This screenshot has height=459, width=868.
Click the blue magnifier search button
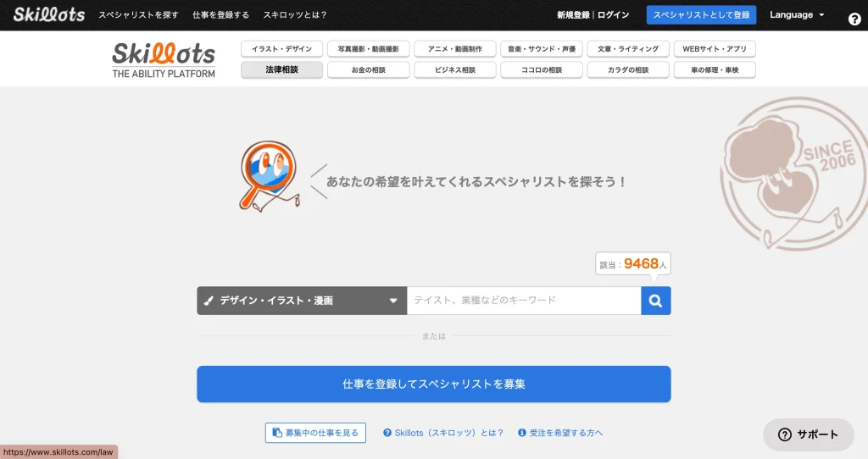656,301
